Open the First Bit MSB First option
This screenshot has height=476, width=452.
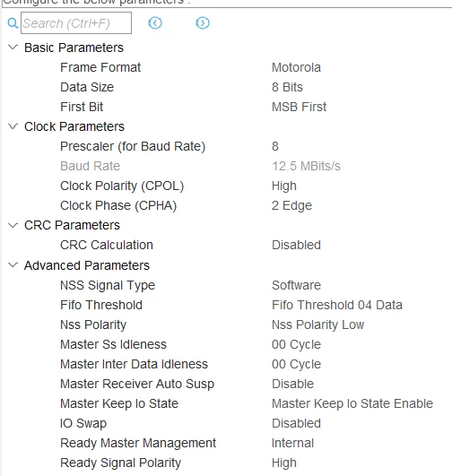pyautogui.click(x=299, y=107)
